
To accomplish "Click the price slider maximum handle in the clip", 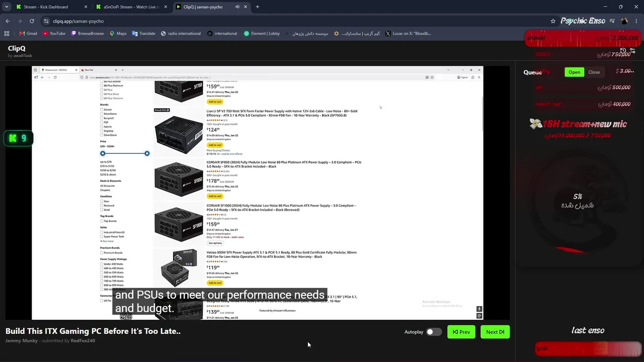I will pos(147,153).
